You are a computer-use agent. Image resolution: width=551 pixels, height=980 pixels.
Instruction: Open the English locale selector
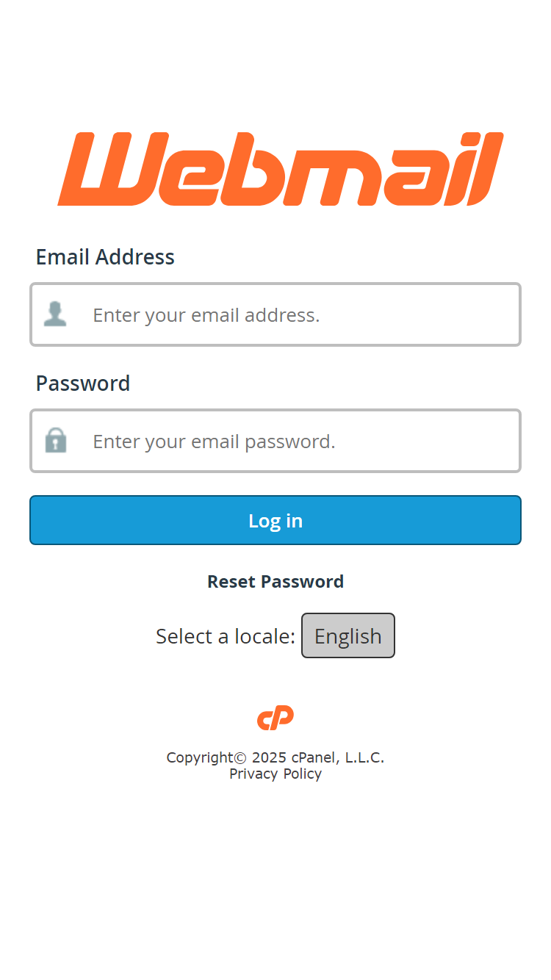(x=348, y=635)
